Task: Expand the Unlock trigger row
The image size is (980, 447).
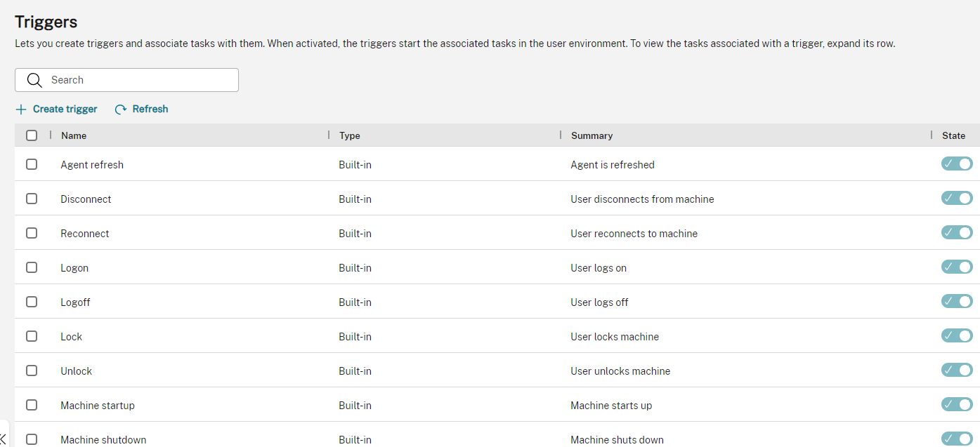Action: coord(76,371)
